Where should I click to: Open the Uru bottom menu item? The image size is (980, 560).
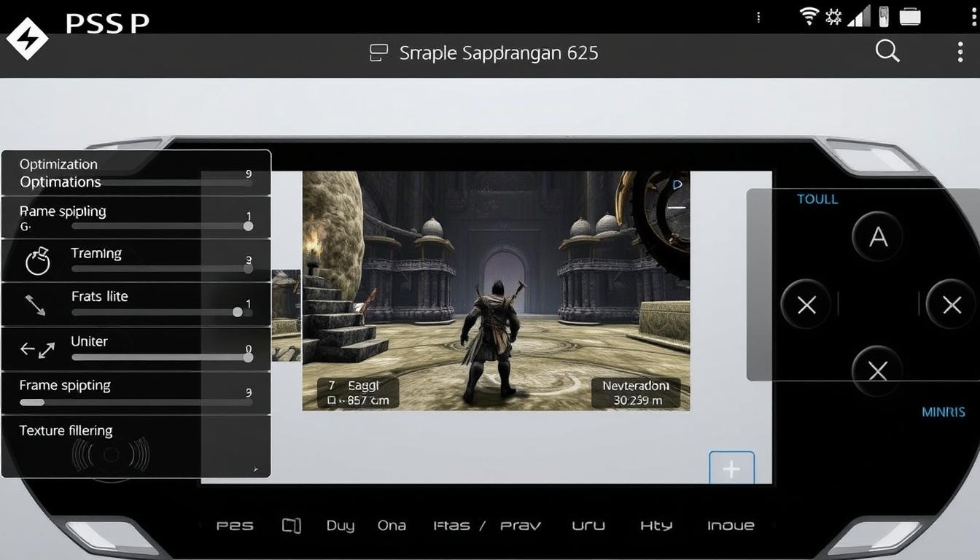588,526
